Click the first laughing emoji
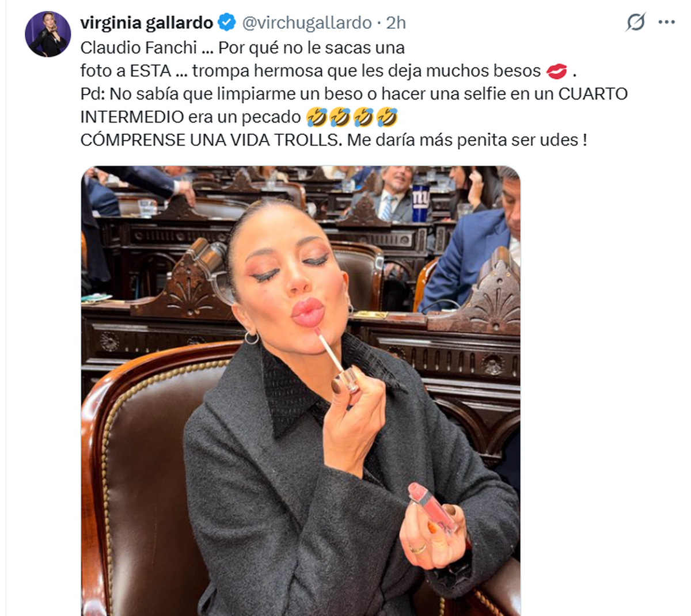This screenshot has height=616, width=691. [317, 117]
